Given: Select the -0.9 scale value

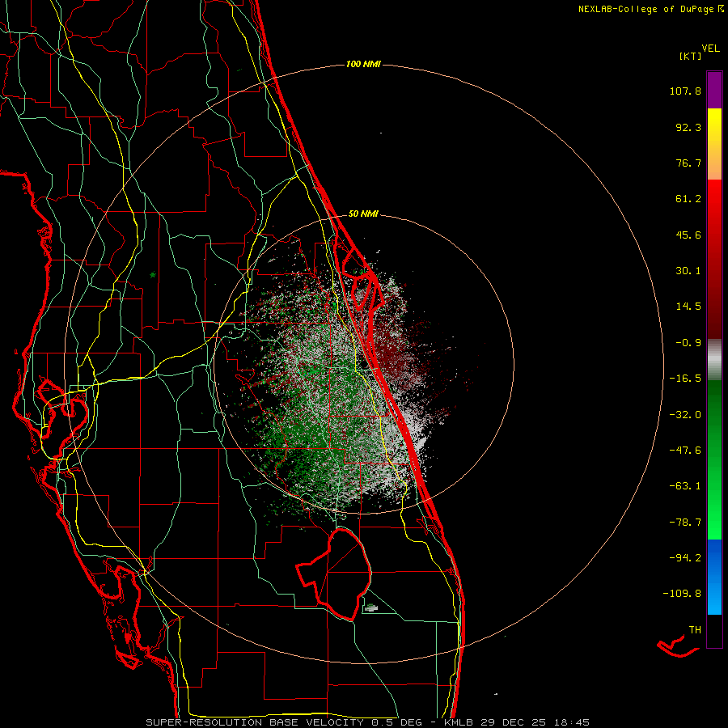Looking at the screenshot, I should click(x=688, y=343).
